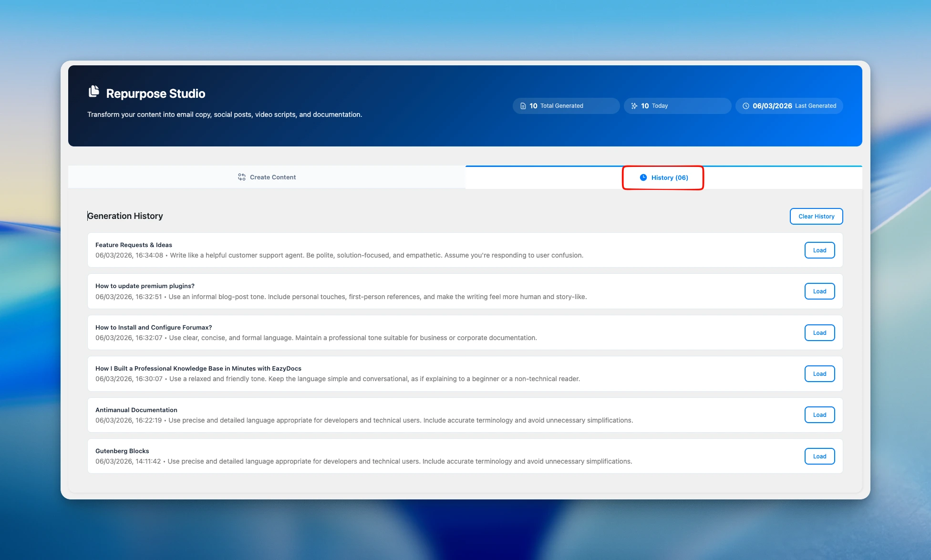This screenshot has height=560, width=931.
Task: Click the History tab clock icon
Action: pos(643,177)
